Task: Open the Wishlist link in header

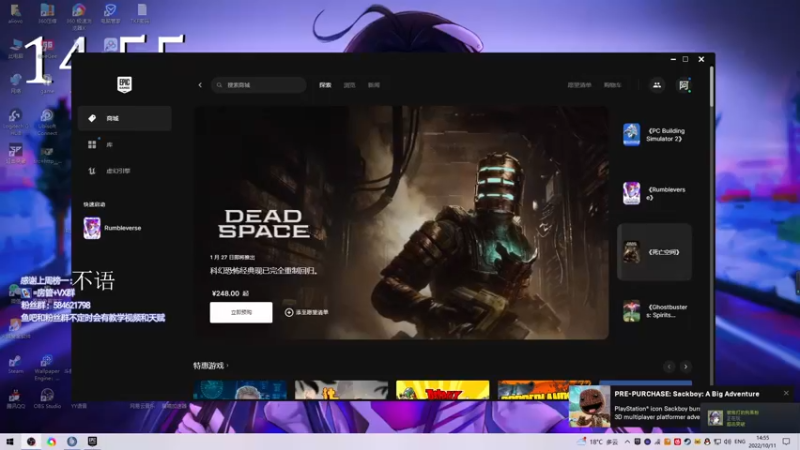Action: [579, 85]
